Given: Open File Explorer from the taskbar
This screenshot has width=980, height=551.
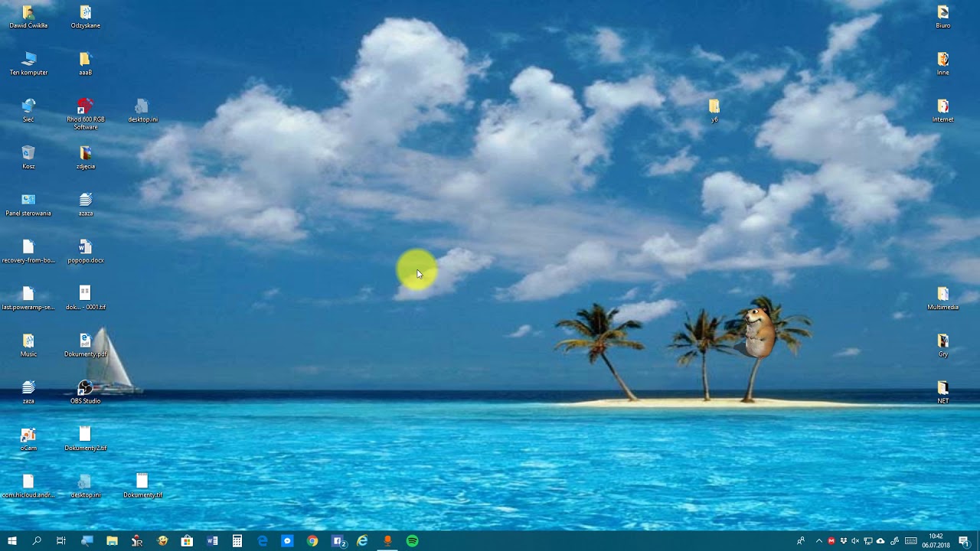Looking at the screenshot, I should point(112,541).
